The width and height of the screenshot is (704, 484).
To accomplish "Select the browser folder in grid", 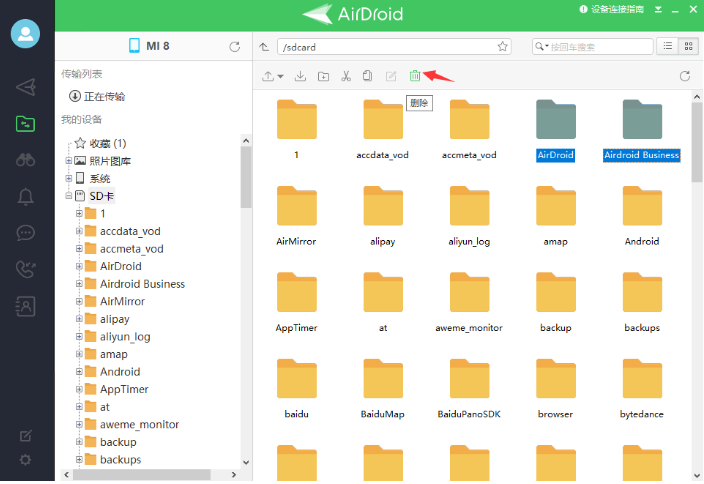I will point(555,389).
